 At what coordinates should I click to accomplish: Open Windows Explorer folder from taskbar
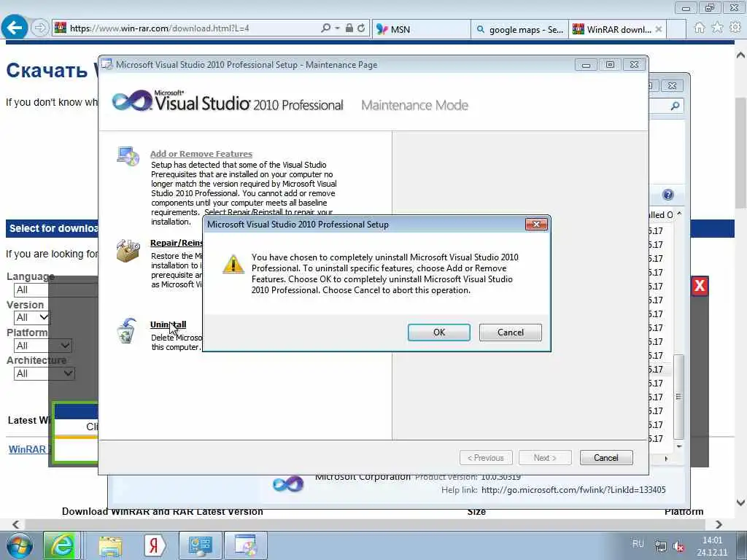pyautogui.click(x=111, y=545)
